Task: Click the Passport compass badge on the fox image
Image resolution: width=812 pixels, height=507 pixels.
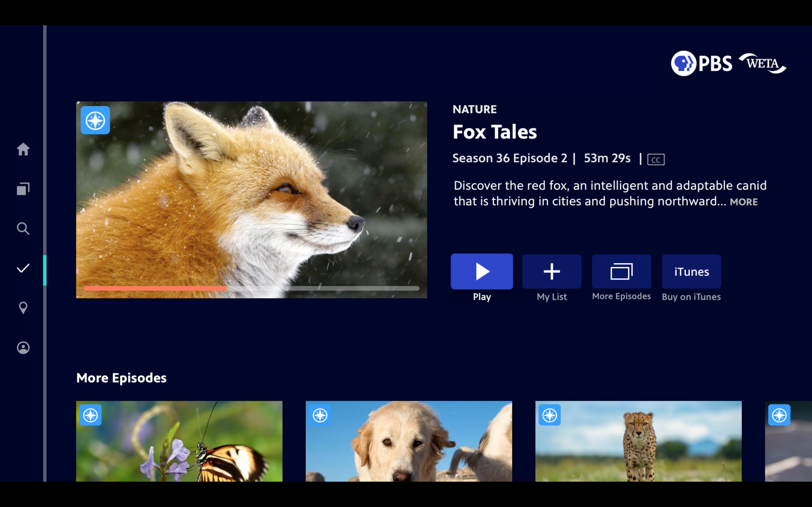Action: [x=95, y=120]
